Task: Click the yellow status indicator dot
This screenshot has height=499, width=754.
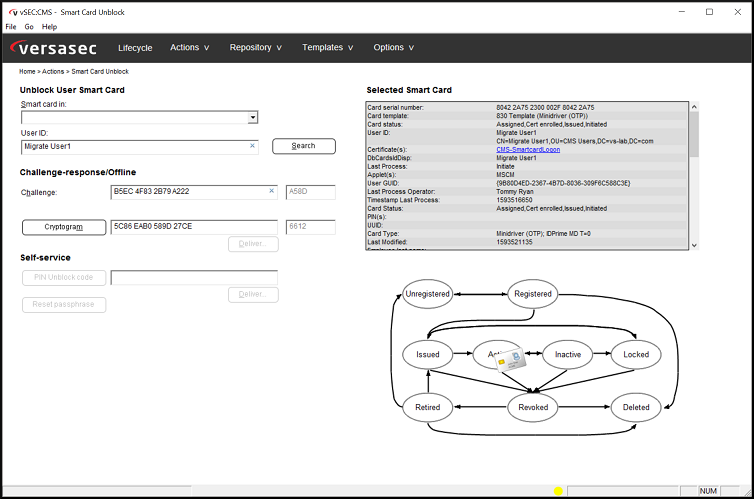Action: pyautogui.click(x=558, y=491)
